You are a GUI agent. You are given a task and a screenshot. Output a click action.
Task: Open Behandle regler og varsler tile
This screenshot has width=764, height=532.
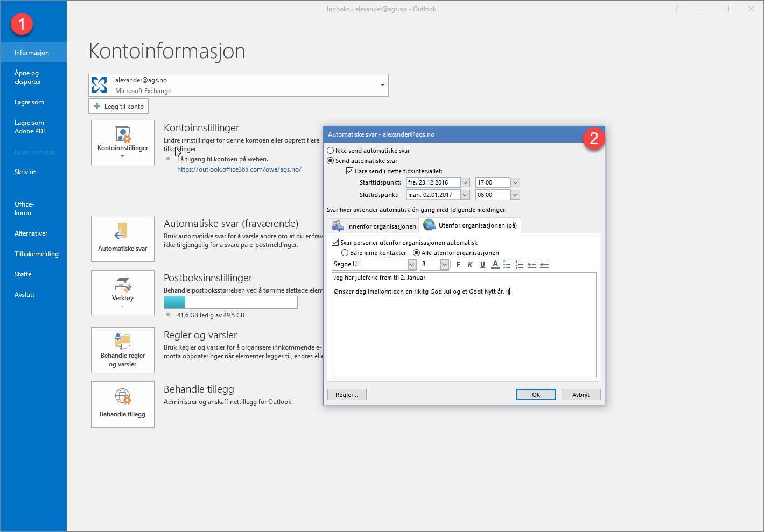[x=123, y=350]
